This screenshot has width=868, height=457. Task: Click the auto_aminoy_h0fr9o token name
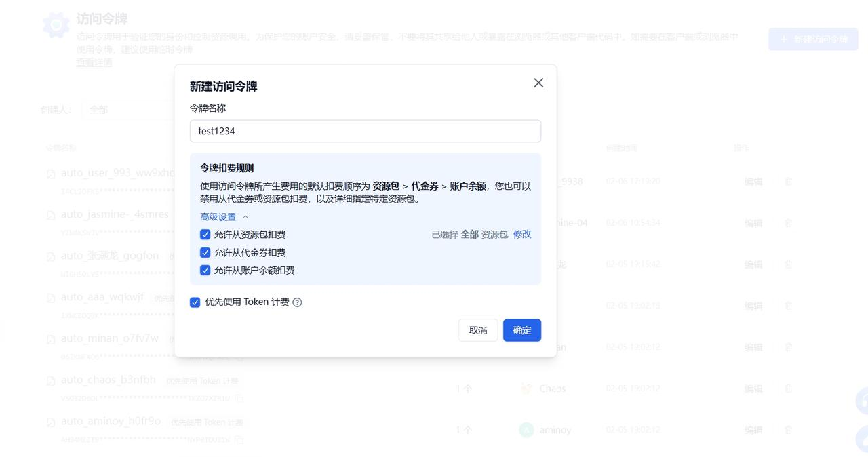click(111, 421)
